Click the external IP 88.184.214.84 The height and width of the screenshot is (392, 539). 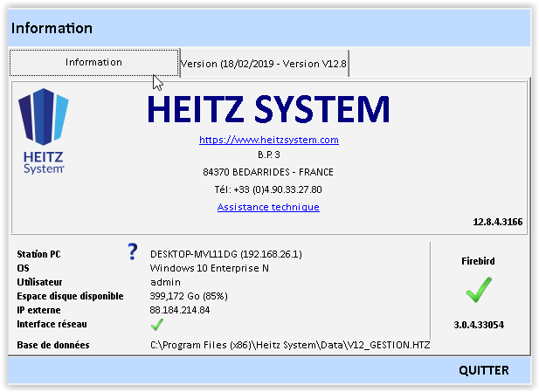pyautogui.click(x=179, y=310)
